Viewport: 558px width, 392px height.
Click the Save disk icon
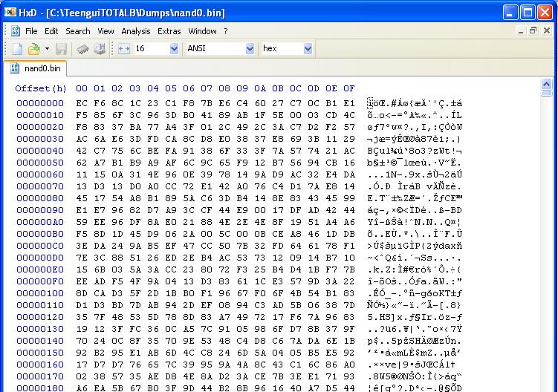[x=61, y=49]
